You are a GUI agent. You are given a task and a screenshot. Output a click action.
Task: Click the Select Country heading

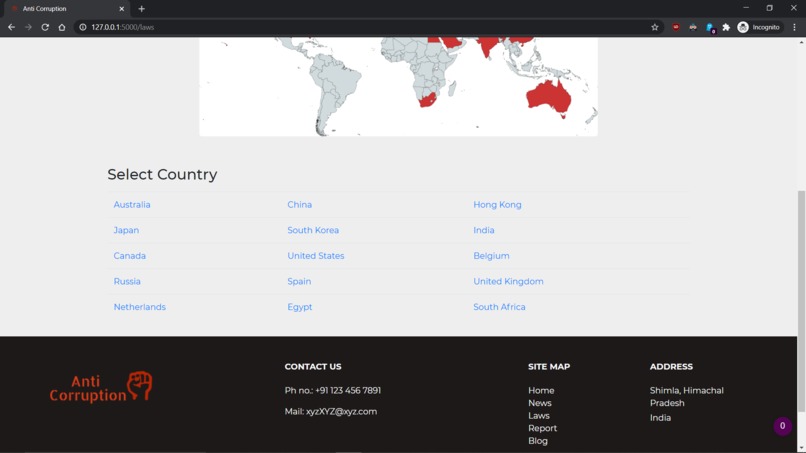click(162, 174)
